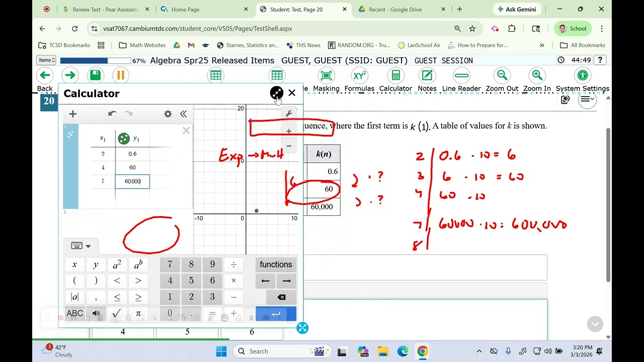Click the blue keypad enter key

point(276,314)
